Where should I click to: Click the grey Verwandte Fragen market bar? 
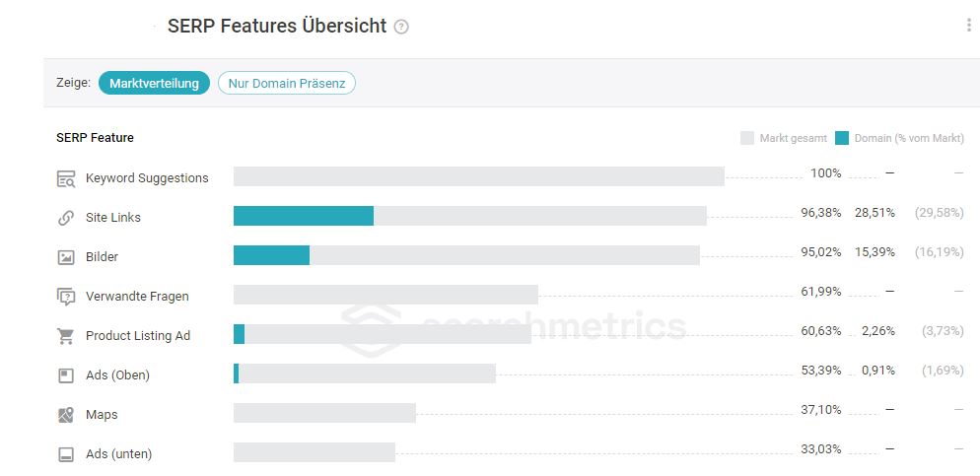[385, 295]
